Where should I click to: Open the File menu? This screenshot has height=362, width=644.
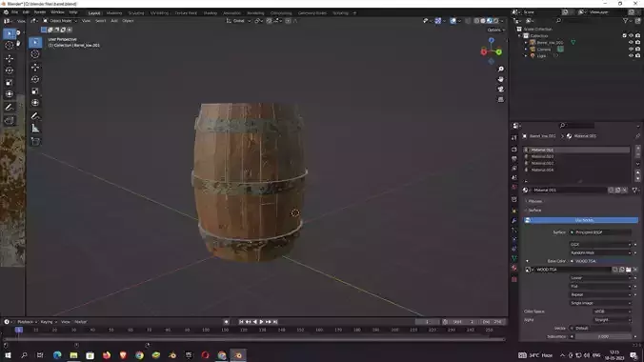15,12
